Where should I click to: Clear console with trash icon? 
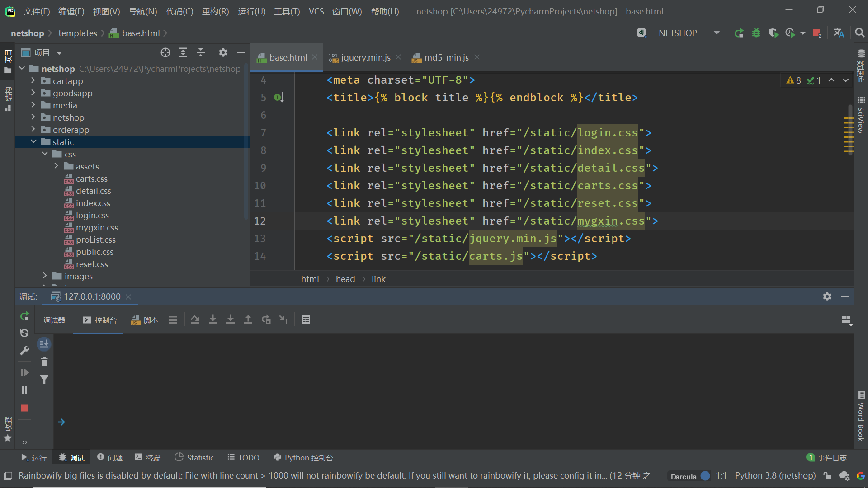44,362
